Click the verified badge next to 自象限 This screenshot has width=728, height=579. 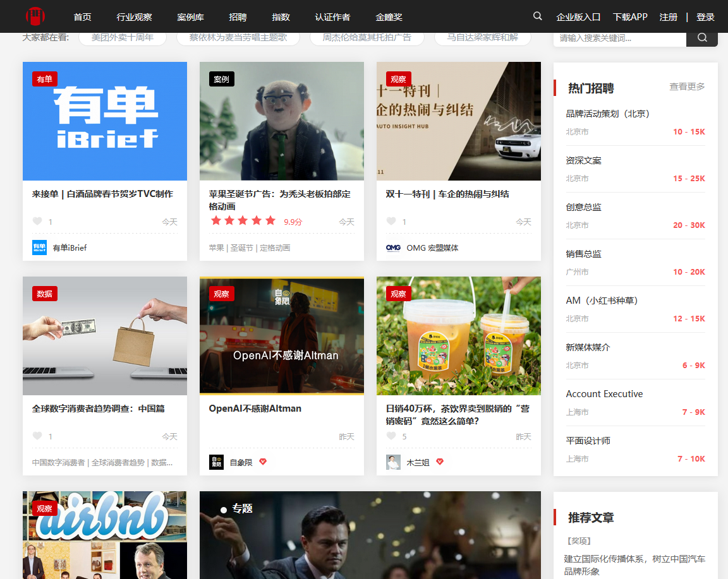[263, 462]
